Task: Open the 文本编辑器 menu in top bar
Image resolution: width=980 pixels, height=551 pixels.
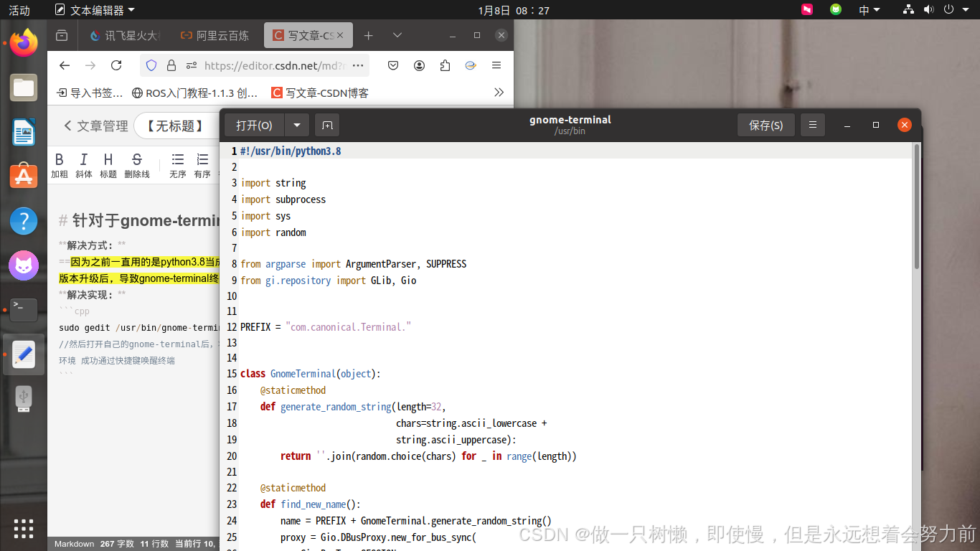Action: click(x=97, y=10)
